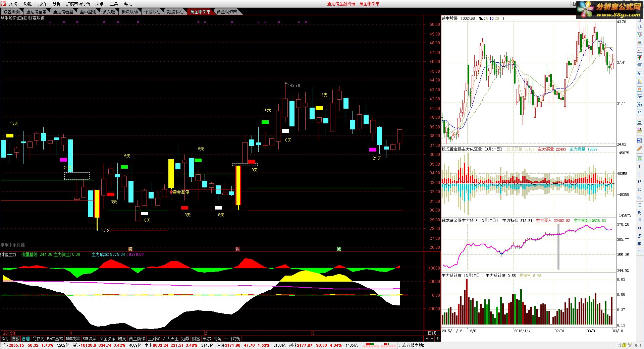The width and height of the screenshot is (644, 349).
Task: Click the square O icon in right sidebar
Action: tap(640, 112)
